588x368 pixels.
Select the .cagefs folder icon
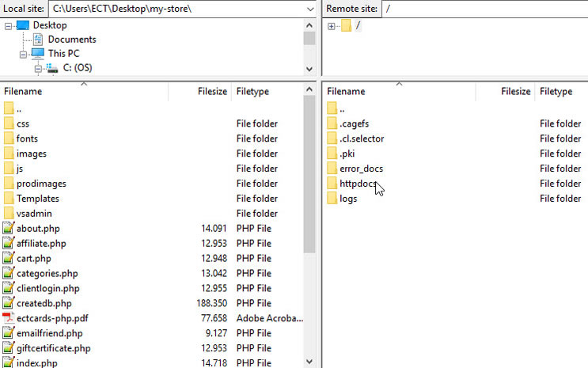332,123
